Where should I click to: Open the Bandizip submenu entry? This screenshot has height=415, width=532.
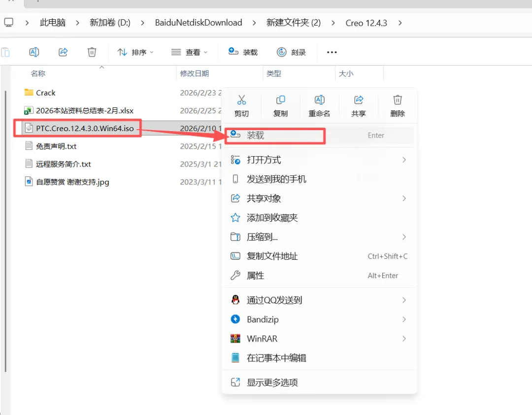coord(319,319)
